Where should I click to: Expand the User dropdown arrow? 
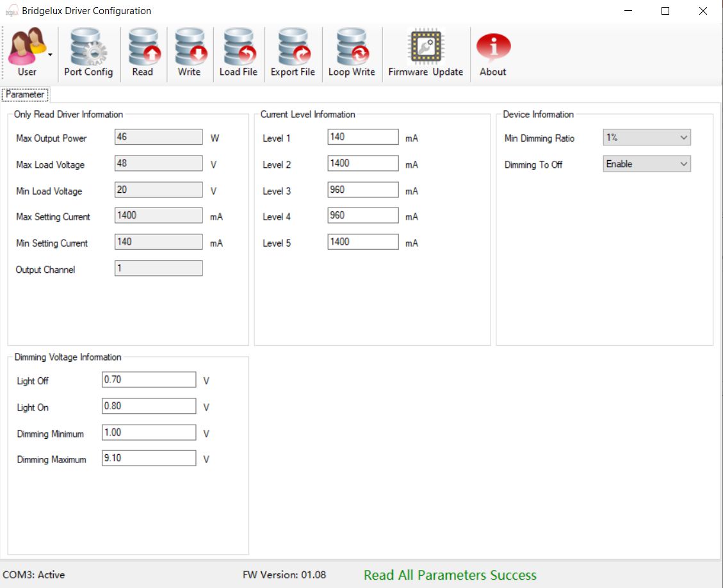50,54
